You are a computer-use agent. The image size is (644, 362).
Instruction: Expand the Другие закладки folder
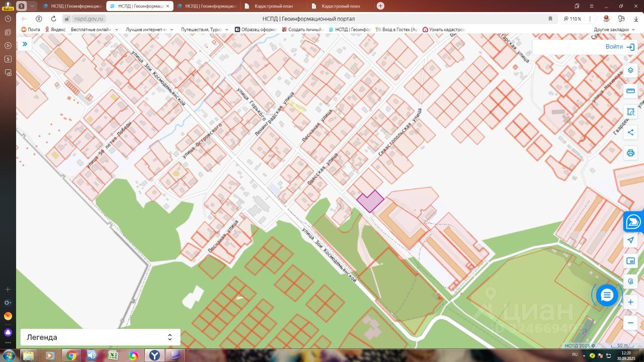click(615, 30)
